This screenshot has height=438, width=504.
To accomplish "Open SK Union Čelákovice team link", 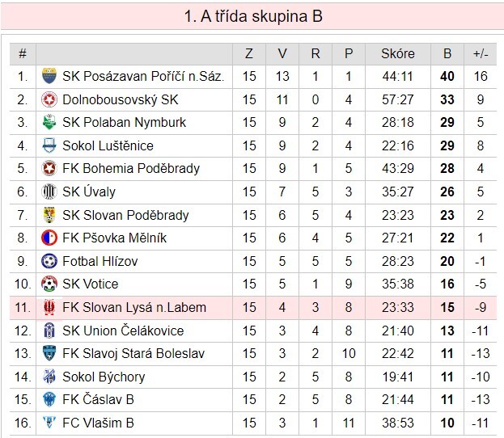I will [122, 331].
